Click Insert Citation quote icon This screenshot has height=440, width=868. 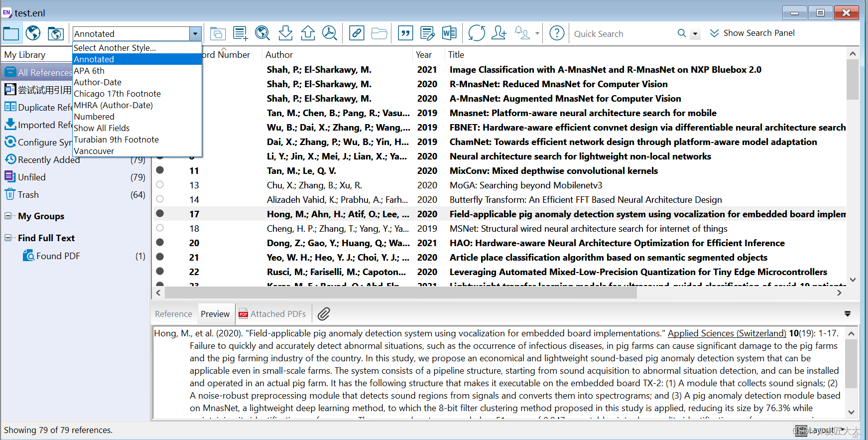pos(406,33)
